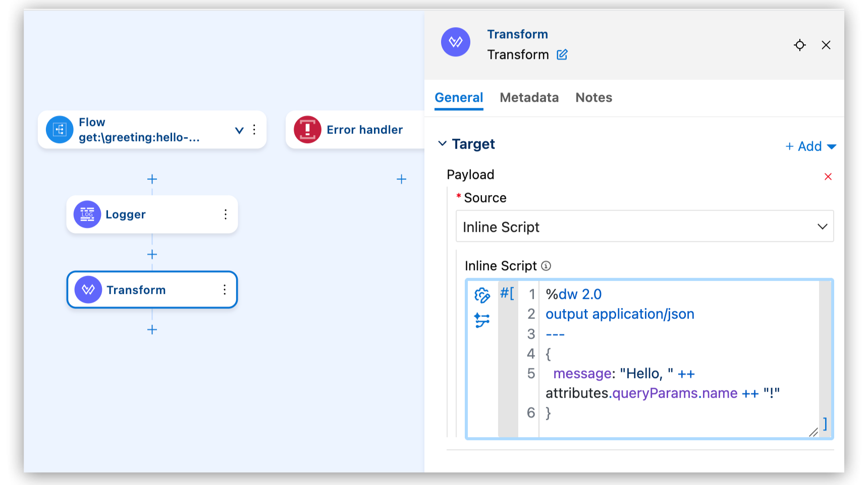
Task: Click into the Inline Script editor line 5
Action: coord(624,374)
